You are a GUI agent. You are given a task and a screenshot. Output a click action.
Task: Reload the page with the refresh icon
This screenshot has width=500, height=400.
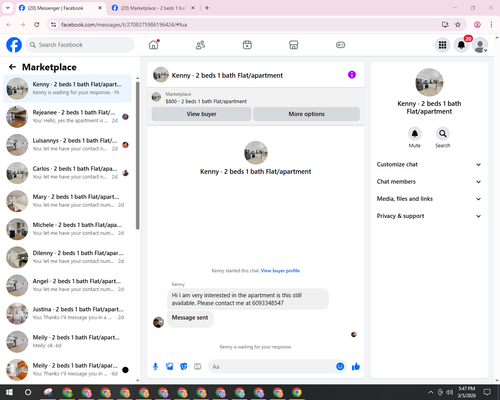[x=37, y=24]
